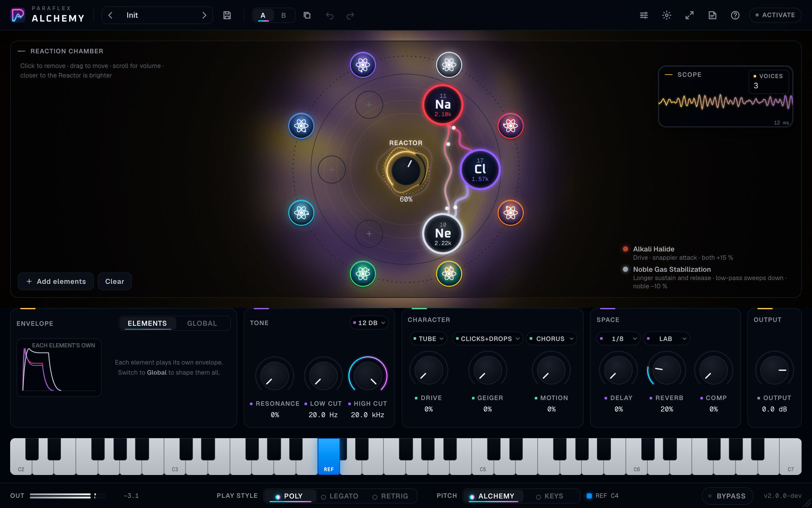Open the LAB reverb type dropdown
This screenshot has width=812, height=508.
click(x=666, y=339)
